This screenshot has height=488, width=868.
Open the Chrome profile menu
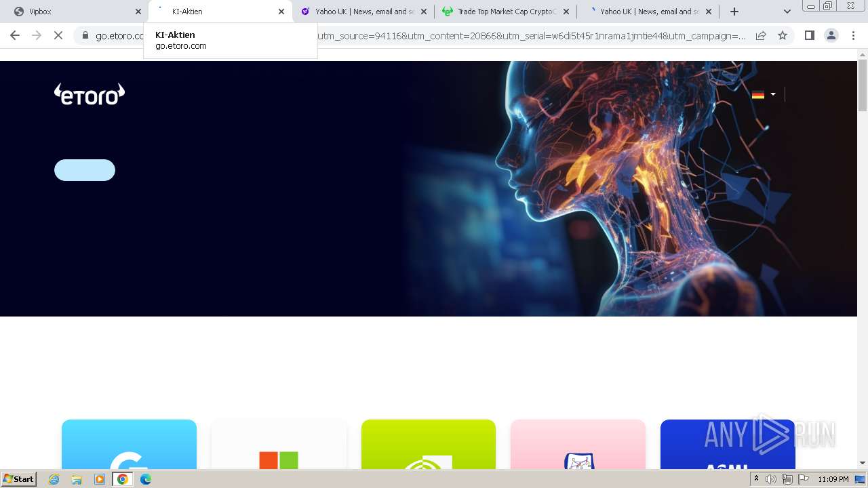click(831, 35)
